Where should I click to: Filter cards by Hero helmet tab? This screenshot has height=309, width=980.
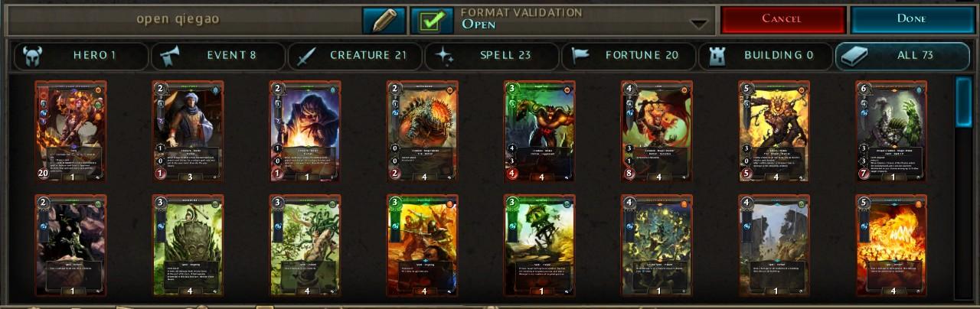(81, 56)
